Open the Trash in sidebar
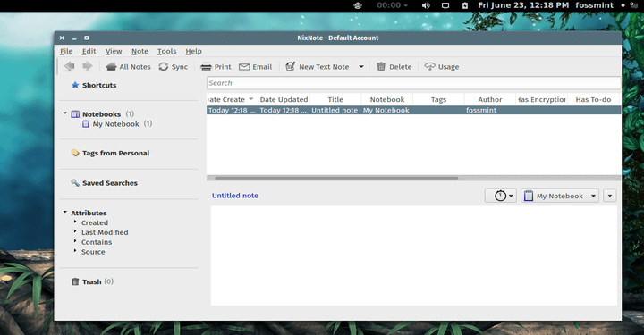Screen dimensions: 644x335 pos(91,281)
